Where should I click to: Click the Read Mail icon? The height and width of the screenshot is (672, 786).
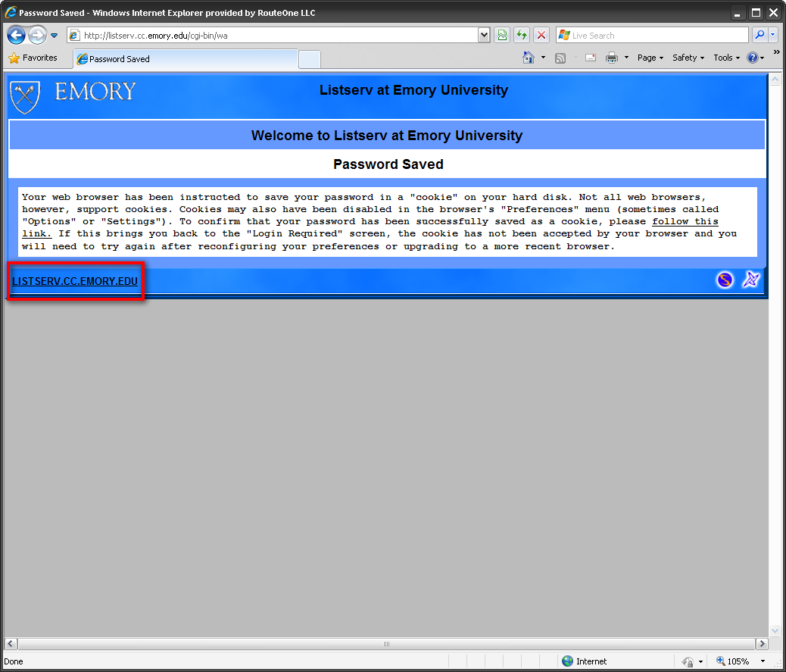click(x=591, y=58)
